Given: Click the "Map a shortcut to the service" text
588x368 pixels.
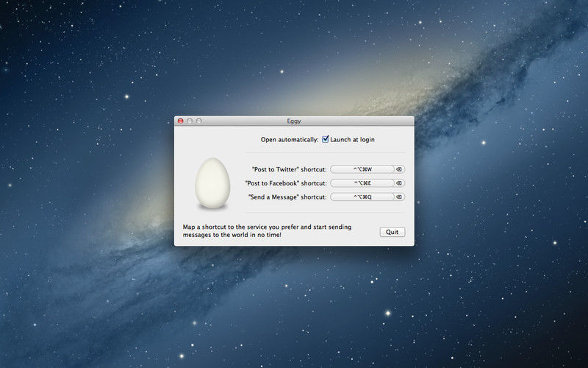Looking at the screenshot, I should click(x=267, y=231).
